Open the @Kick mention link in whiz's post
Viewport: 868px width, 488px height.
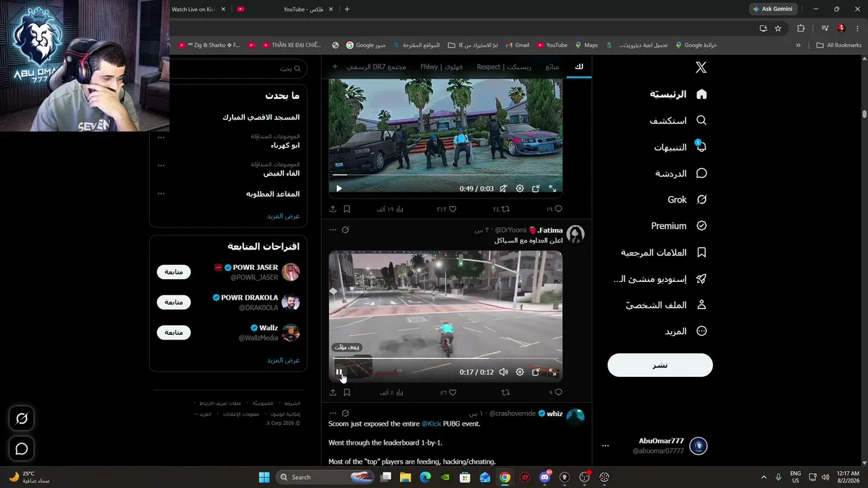pyautogui.click(x=431, y=424)
